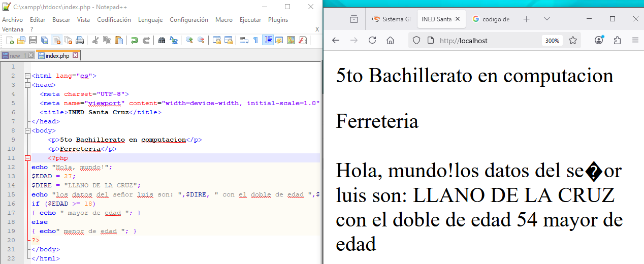
Task: Toggle Word Wrap toolbar icon
Action: click(x=244, y=40)
